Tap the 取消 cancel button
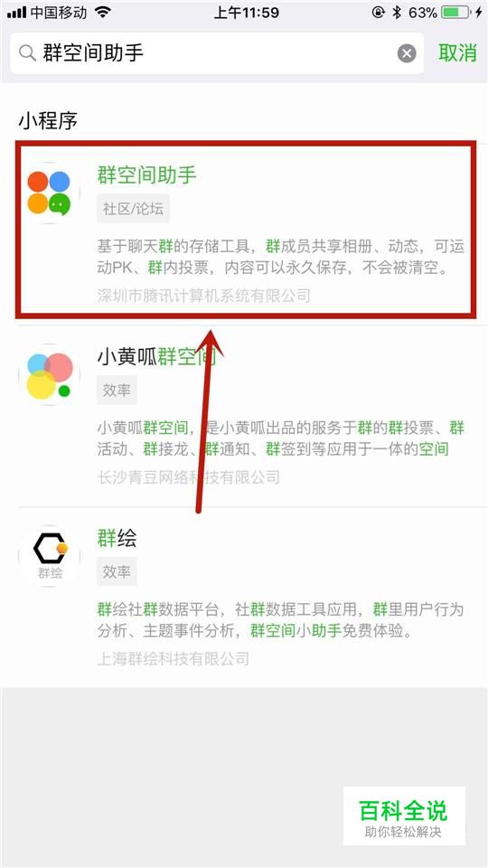This screenshot has width=488, height=868. click(457, 52)
